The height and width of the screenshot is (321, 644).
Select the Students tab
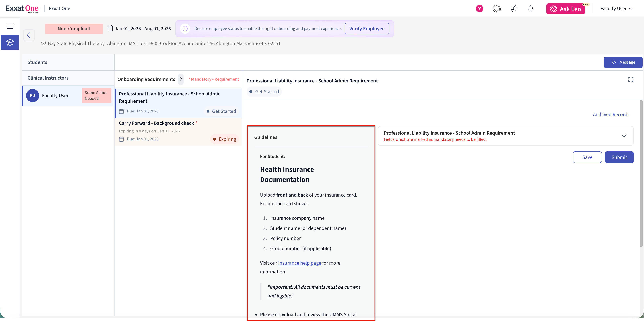37,62
